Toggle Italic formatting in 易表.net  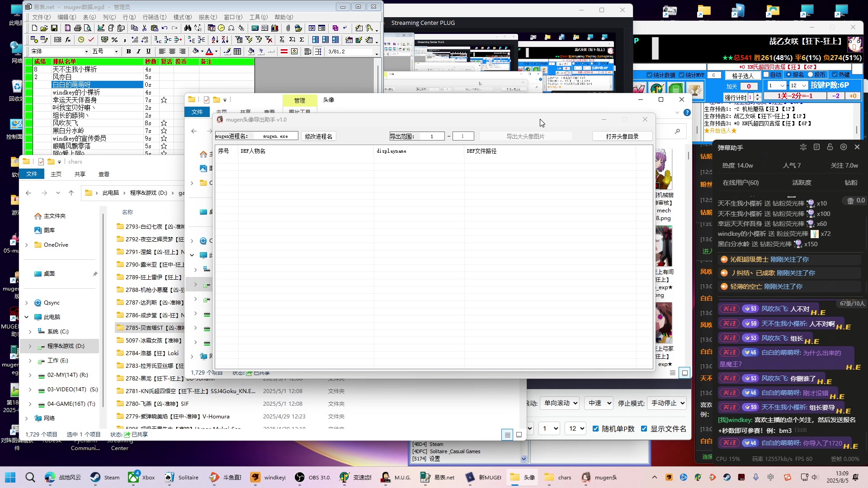(x=138, y=52)
